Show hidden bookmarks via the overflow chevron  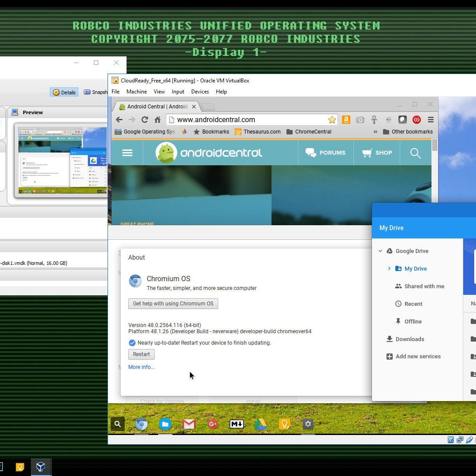point(375,132)
